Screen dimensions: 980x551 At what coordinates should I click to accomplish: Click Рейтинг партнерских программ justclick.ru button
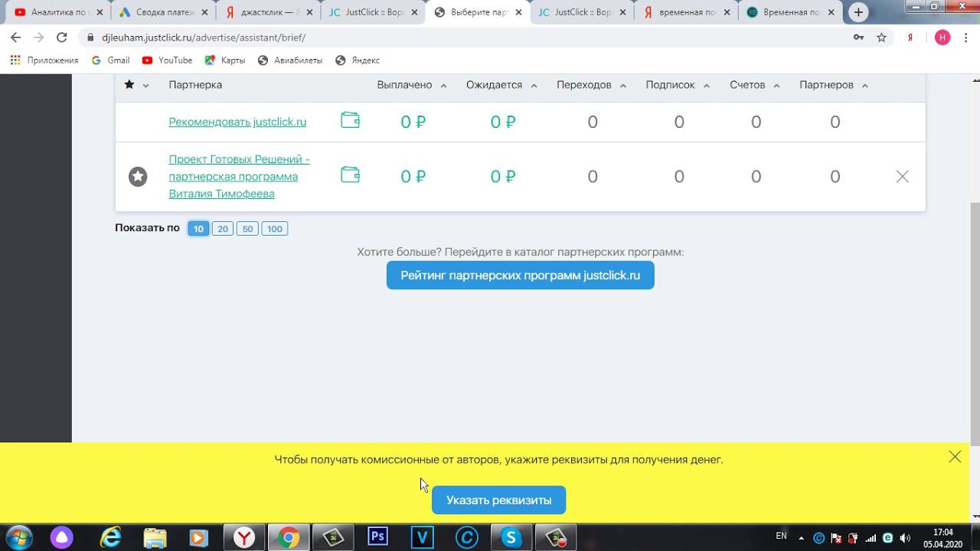coord(520,275)
